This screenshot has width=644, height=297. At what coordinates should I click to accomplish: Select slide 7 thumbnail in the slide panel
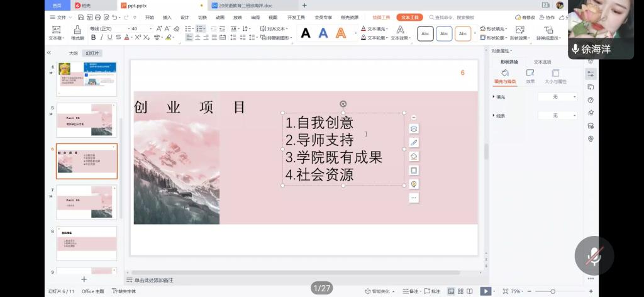(86, 202)
